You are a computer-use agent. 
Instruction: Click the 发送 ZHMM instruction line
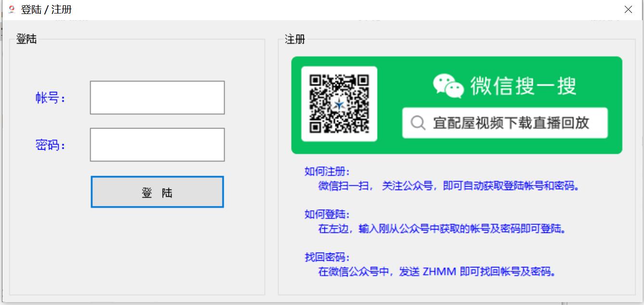pos(438,271)
